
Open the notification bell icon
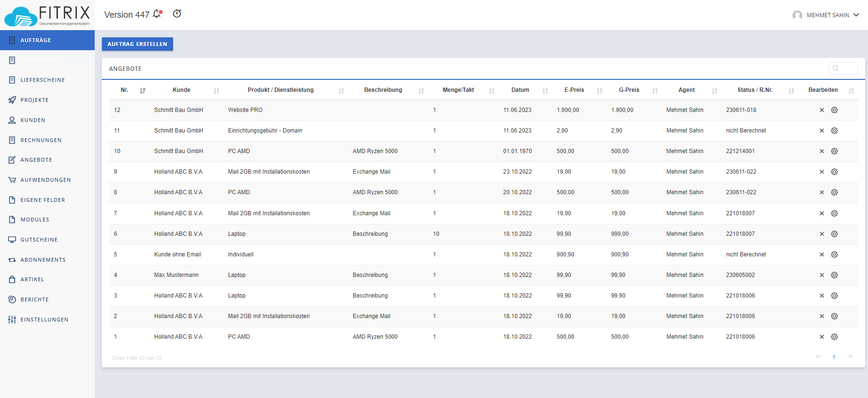157,14
